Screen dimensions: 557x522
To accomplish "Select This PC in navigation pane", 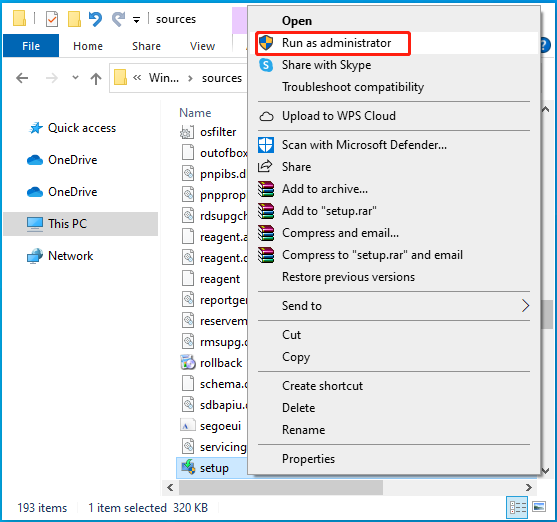I will pyautogui.click(x=81, y=224).
